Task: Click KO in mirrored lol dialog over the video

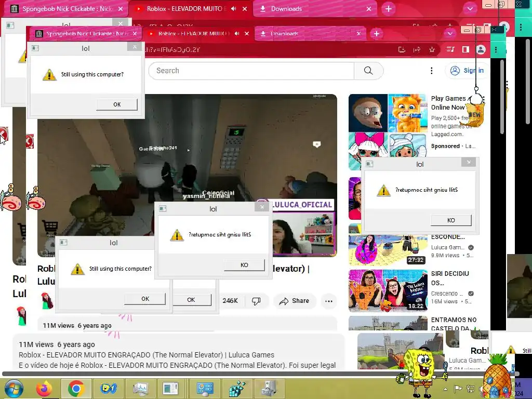Action: [244, 265]
